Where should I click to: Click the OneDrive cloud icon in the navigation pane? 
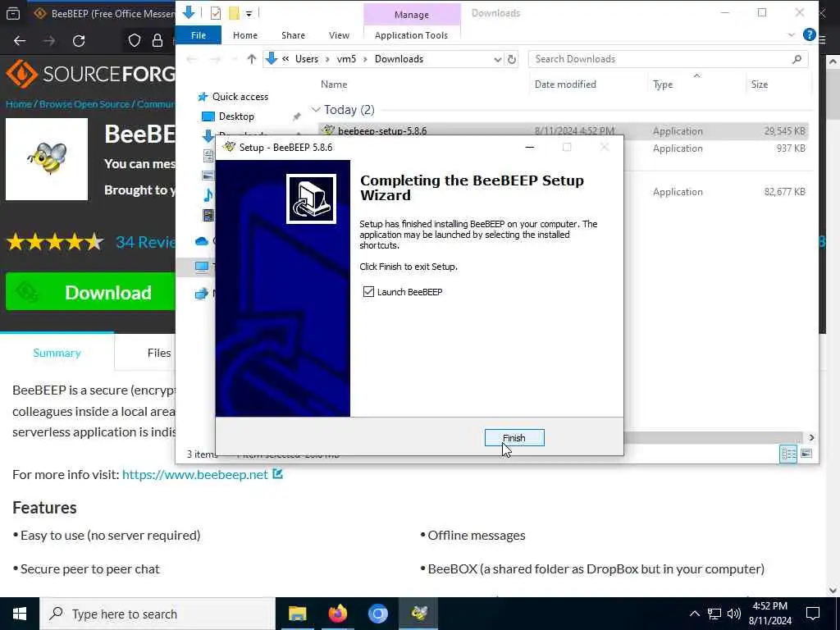(x=202, y=241)
